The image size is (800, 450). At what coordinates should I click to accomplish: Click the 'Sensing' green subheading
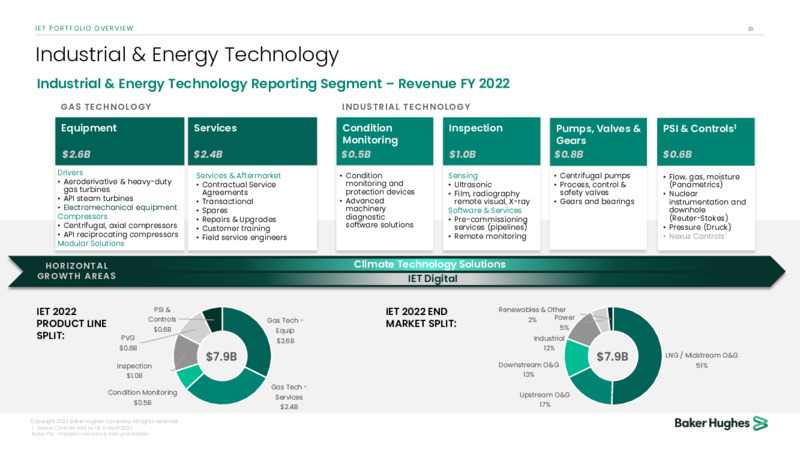pyautogui.click(x=463, y=175)
